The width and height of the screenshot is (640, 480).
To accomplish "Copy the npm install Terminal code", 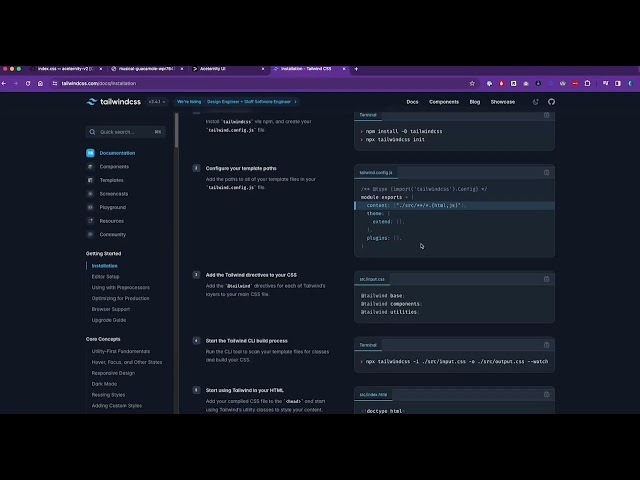I will click(547, 115).
